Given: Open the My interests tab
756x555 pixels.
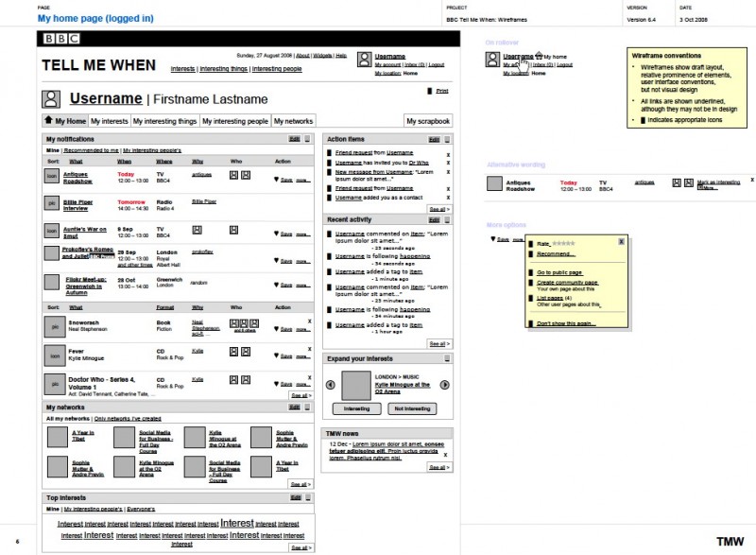Looking at the screenshot, I should tap(109, 121).
